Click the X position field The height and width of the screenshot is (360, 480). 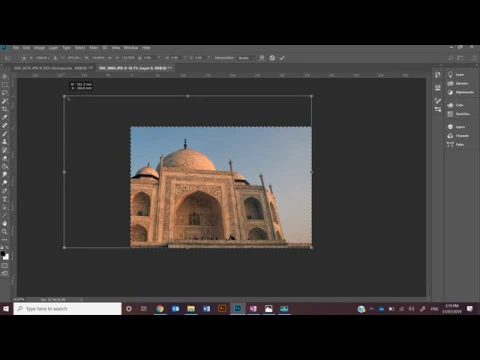click(42, 58)
